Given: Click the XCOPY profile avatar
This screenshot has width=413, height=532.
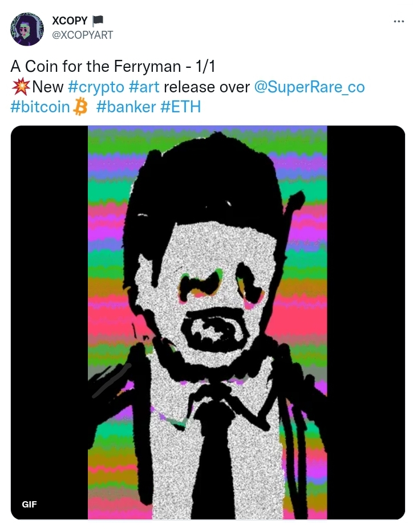Looking at the screenshot, I should coord(27,29).
